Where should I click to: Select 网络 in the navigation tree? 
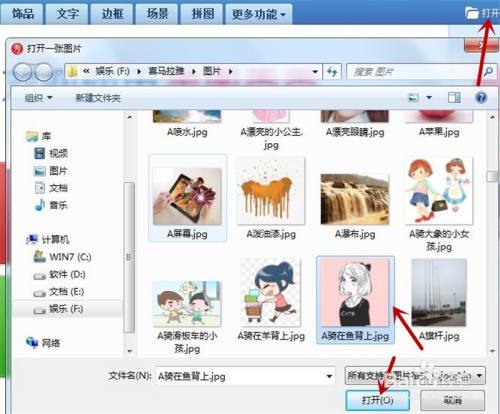43,342
